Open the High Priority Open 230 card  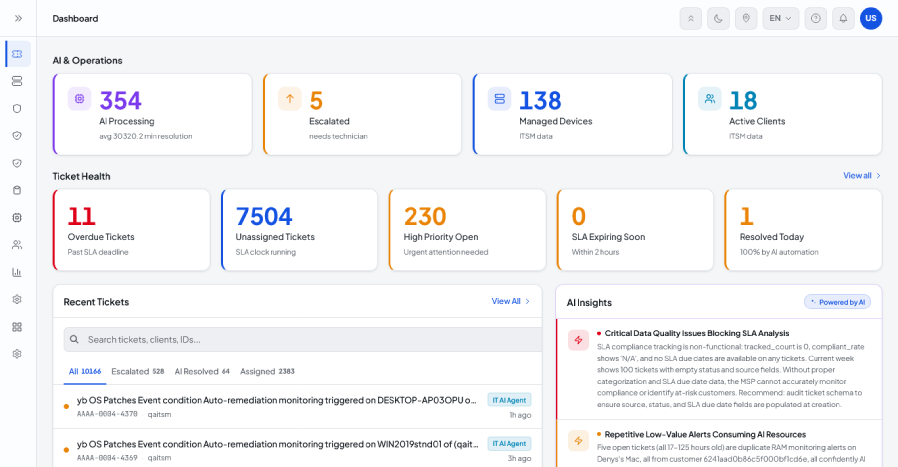[467, 230]
